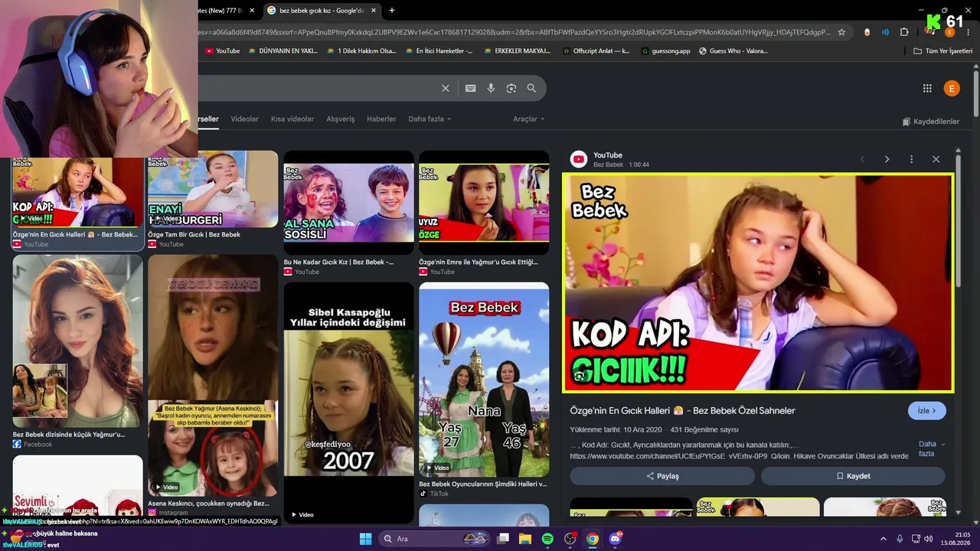This screenshot has width=980, height=551.
Task: Open OBS Studio from the taskbar
Action: point(570,539)
